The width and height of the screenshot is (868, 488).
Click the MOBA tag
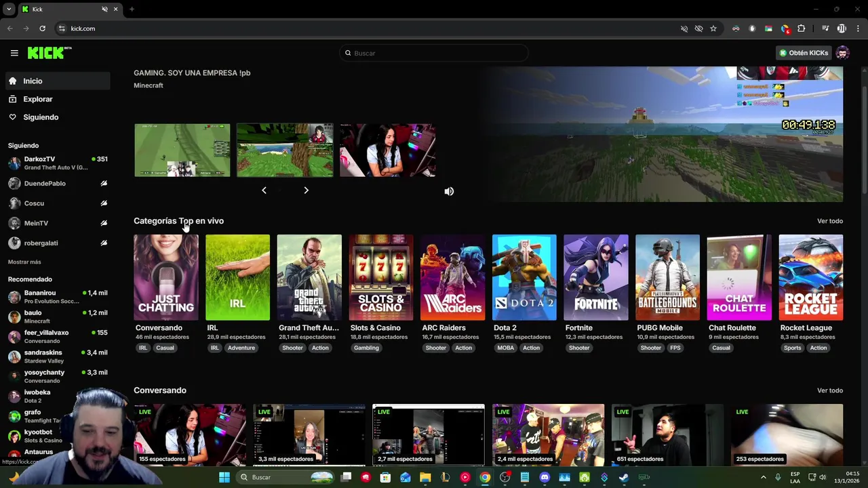506,348
